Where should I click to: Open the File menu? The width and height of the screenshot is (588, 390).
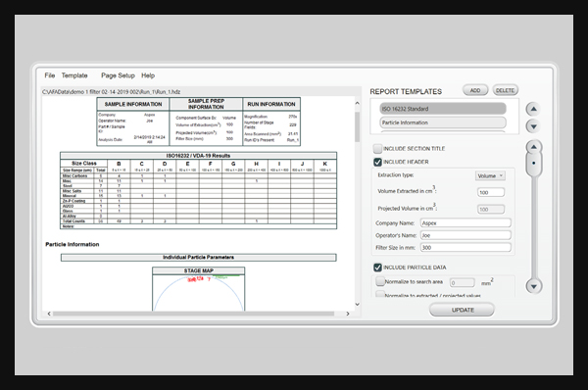[x=50, y=75]
